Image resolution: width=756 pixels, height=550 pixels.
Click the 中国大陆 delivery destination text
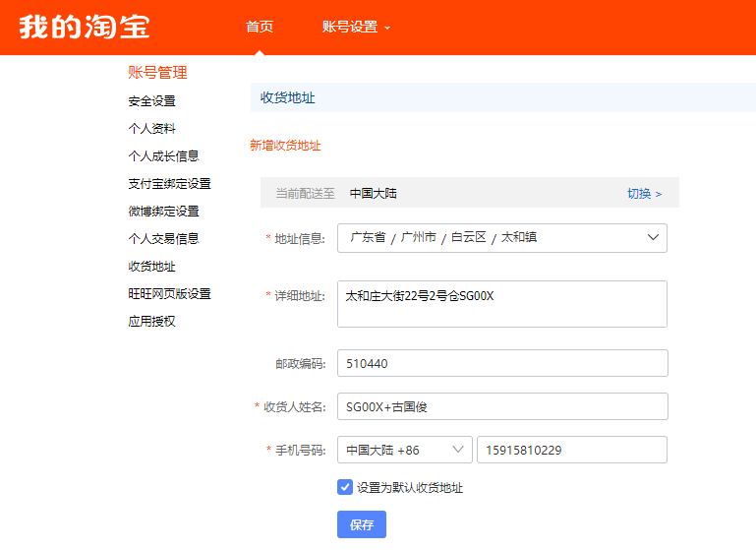coord(374,194)
